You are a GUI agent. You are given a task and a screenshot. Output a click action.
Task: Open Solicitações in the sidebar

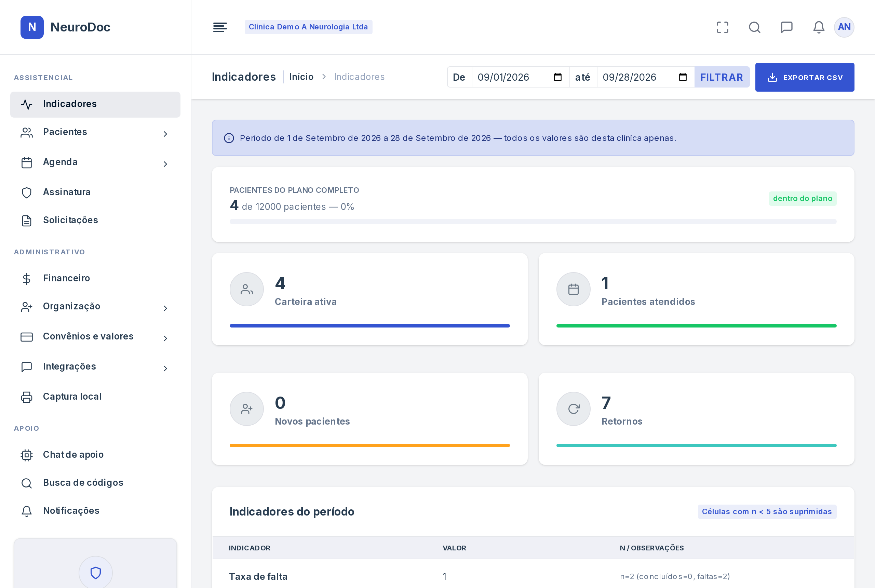tap(95, 220)
